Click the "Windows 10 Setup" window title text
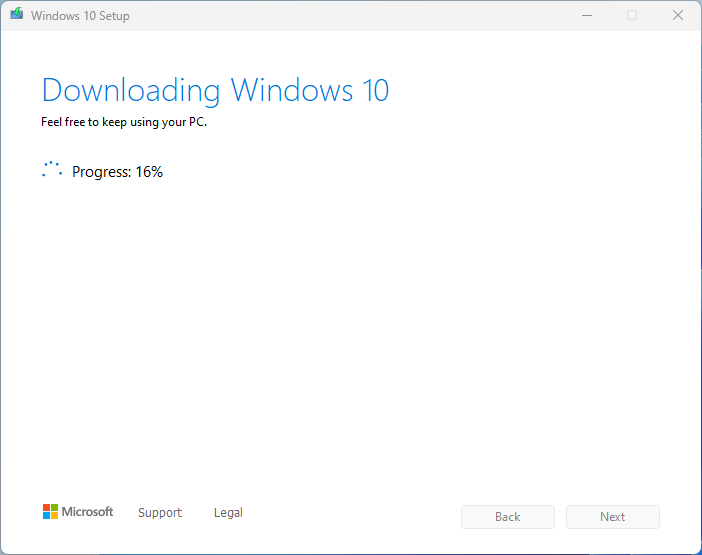 tap(80, 16)
